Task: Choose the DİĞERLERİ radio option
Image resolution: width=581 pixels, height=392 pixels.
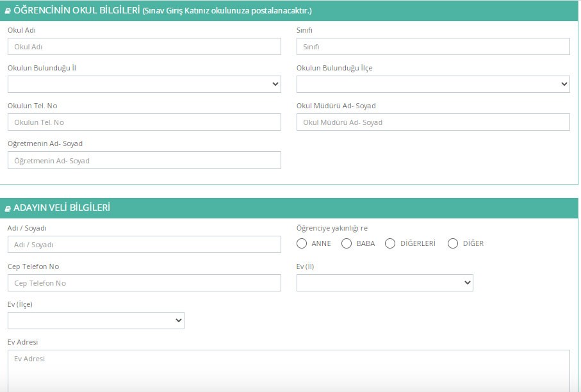Action: pyautogui.click(x=390, y=243)
